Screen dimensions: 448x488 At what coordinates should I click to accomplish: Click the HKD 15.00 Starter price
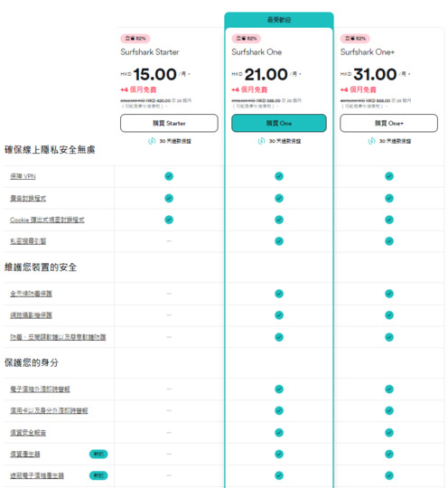click(x=155, y=74)
